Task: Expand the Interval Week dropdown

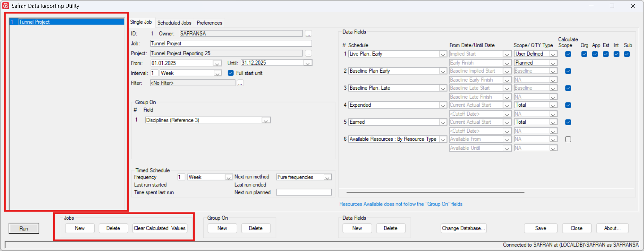Action: coord(218,73)
